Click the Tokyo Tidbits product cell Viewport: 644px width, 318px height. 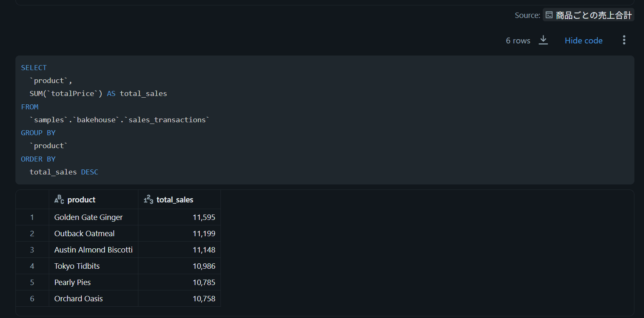pos(77,266)
